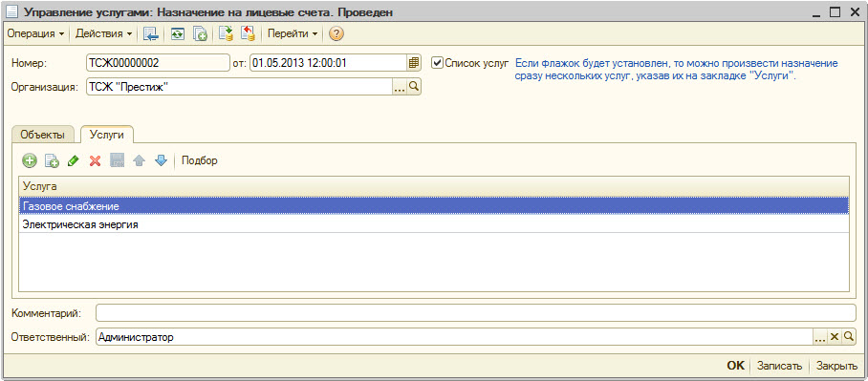Click the copy document icon in top toolbar
Viewport: 868px width, 381px height.
[x=200, y=33]
